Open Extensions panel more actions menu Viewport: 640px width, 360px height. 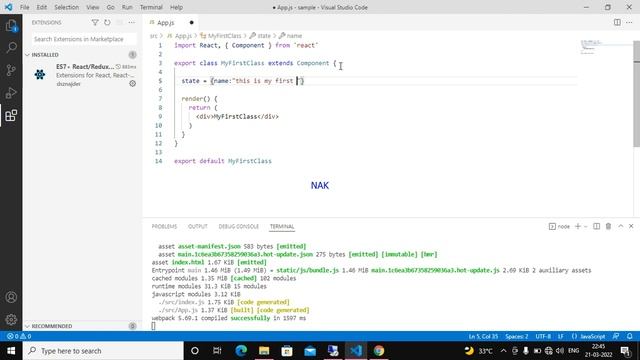(x=131, y=22)
